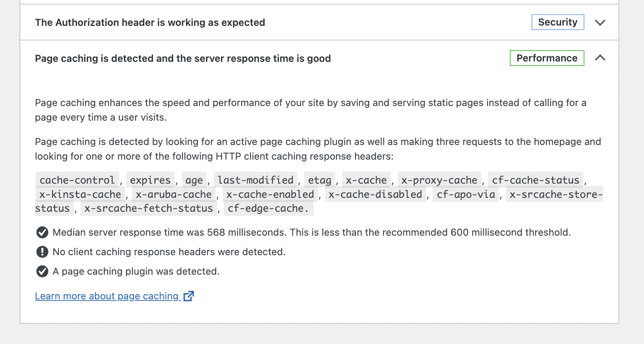Click the Authorization header is working heading
Screen dimensions: 644x344
(x=150, y=22)
